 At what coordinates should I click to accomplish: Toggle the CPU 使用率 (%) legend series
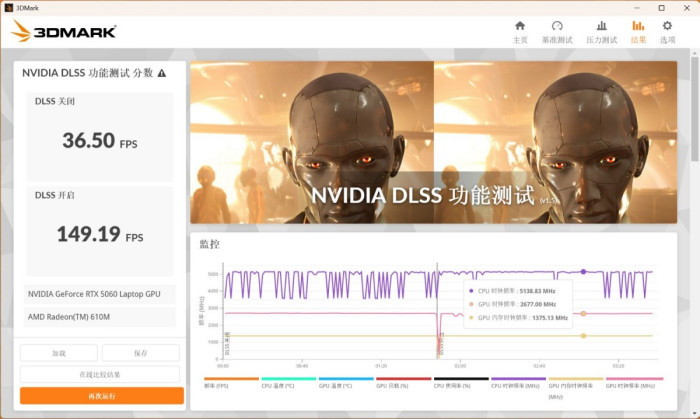[x=461, y=383]
